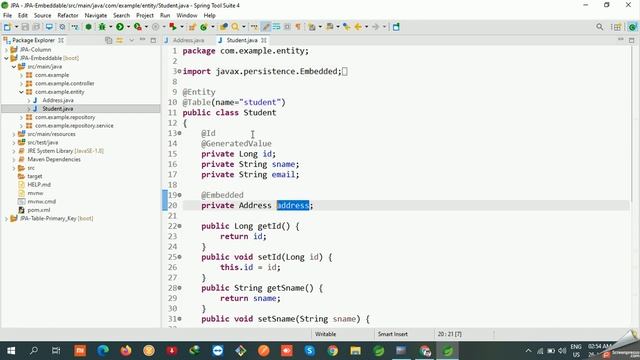Open the Window menu
This screenshot has width=640, height=360.
(187, 15)
